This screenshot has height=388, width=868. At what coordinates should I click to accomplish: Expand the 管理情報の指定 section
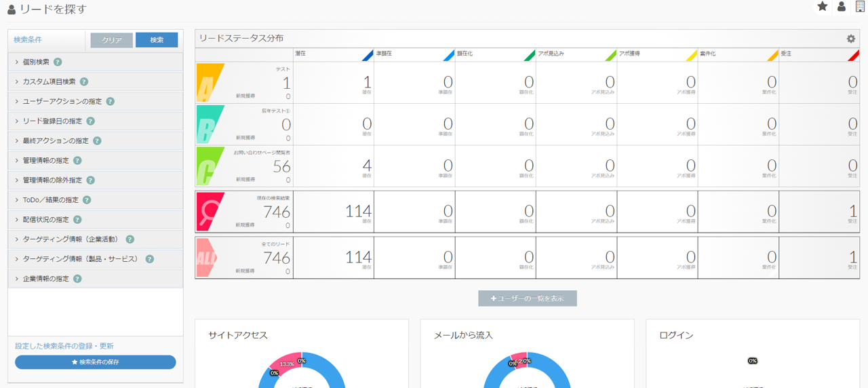click(x=96, y=161)
